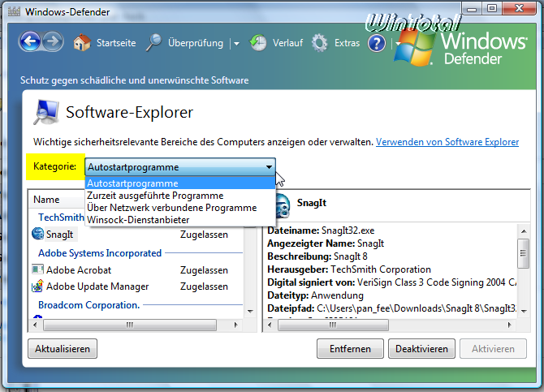Select Winsock-Dienstanbieter category
The image size is (544, 392).
pos(180,220)
